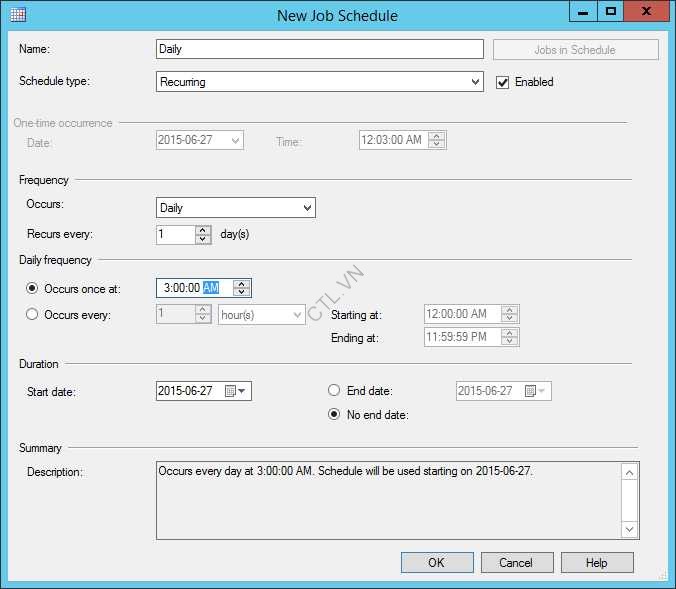Click the Name text field
This screenshot has width=676, height=589.
click(x=320, y=49)
